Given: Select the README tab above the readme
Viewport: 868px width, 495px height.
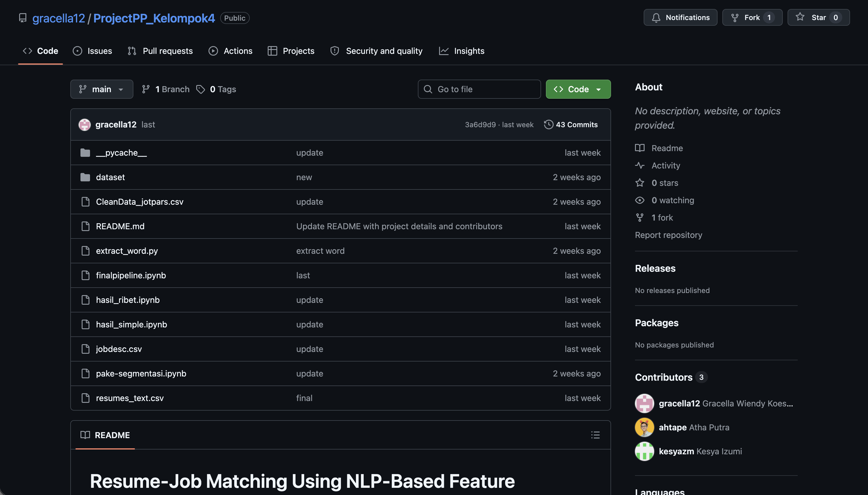Looking at the screenshot, I should tap(105, 435).
